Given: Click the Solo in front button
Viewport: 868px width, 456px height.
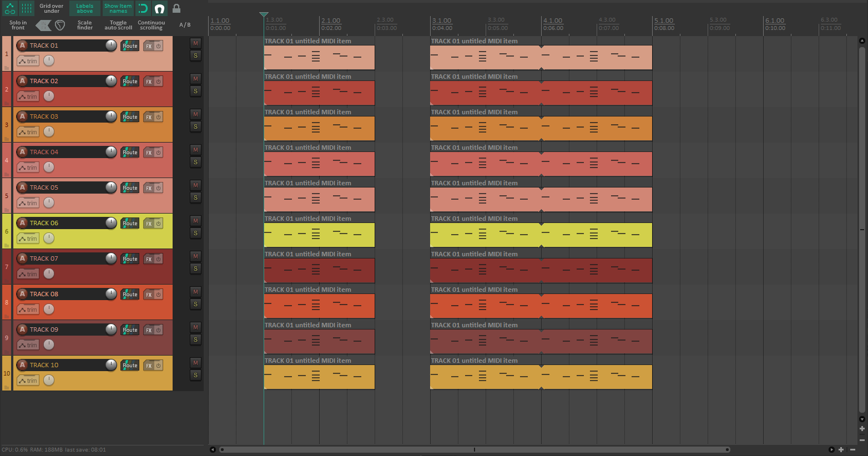Looking at the screenshot, I should pyautogui.click(x=18, y=26).
